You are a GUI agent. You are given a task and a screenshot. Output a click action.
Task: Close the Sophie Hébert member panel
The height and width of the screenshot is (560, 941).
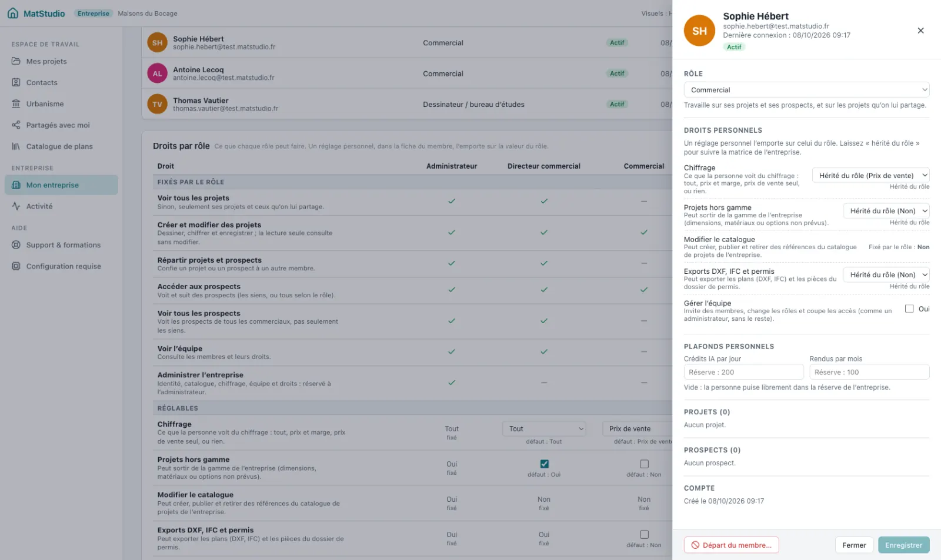click(x=920, y=31)
